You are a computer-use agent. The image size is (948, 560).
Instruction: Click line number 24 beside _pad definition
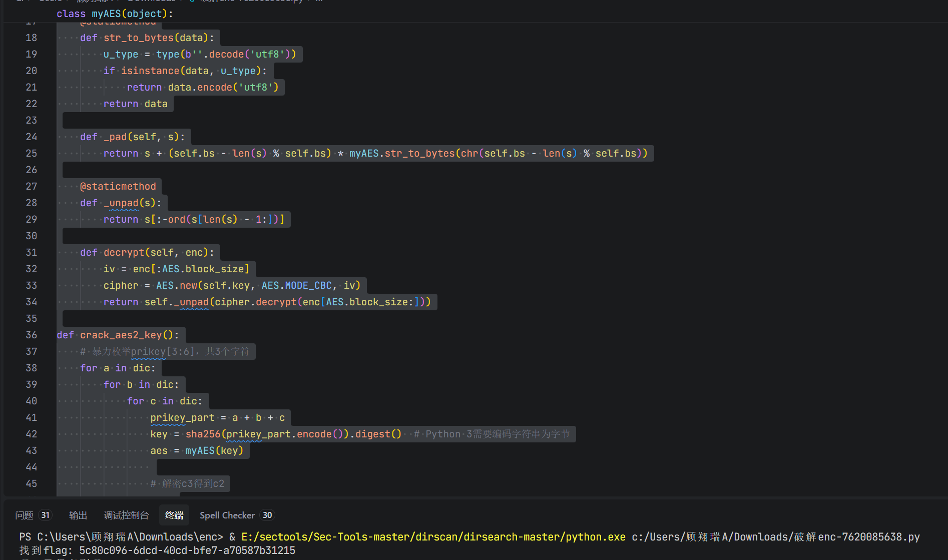(x=32, y=137)
